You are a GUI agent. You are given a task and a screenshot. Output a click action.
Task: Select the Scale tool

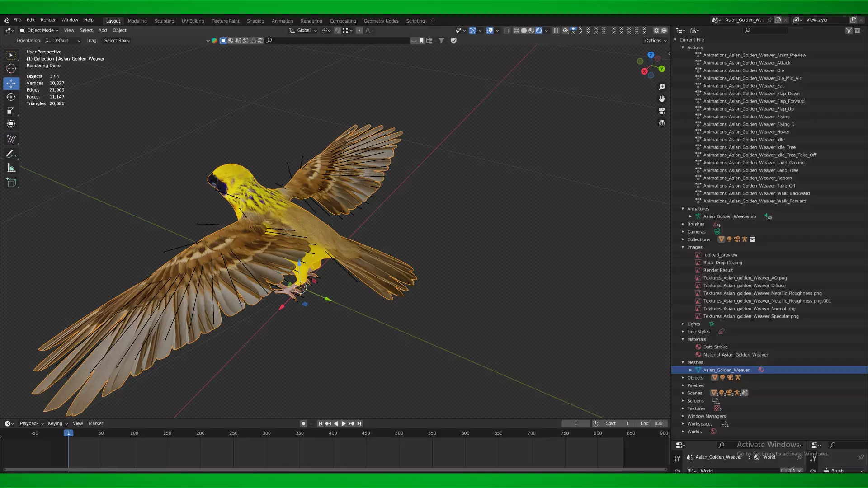pos(11,110)
